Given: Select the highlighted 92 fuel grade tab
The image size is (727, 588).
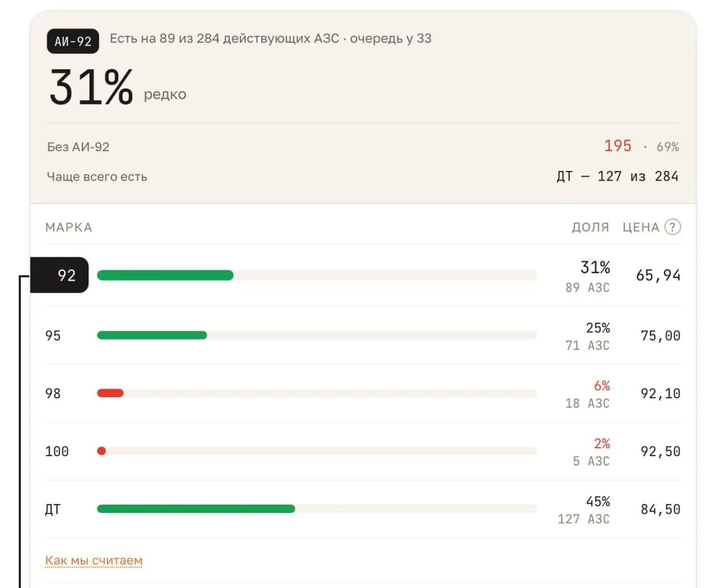Looking at the screenshot, I should [60, 275].
